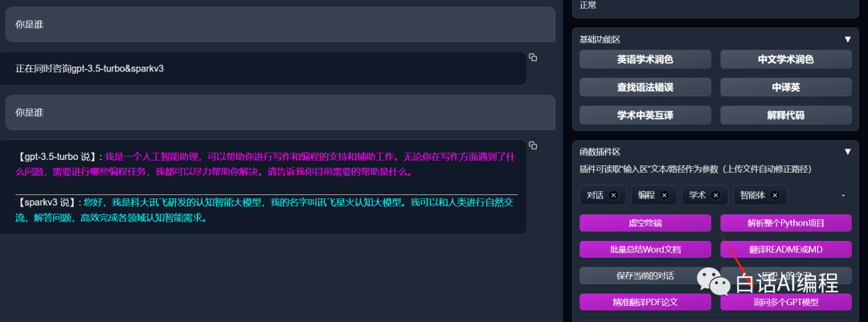
Task: Select the 智能体 tag label
Action: pyautogui.click(x=753, y=195)
